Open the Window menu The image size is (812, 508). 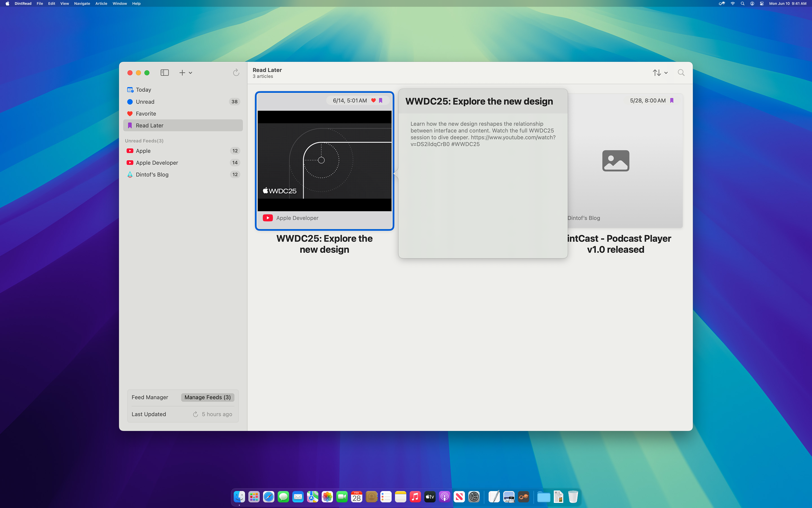click(120, 3)
